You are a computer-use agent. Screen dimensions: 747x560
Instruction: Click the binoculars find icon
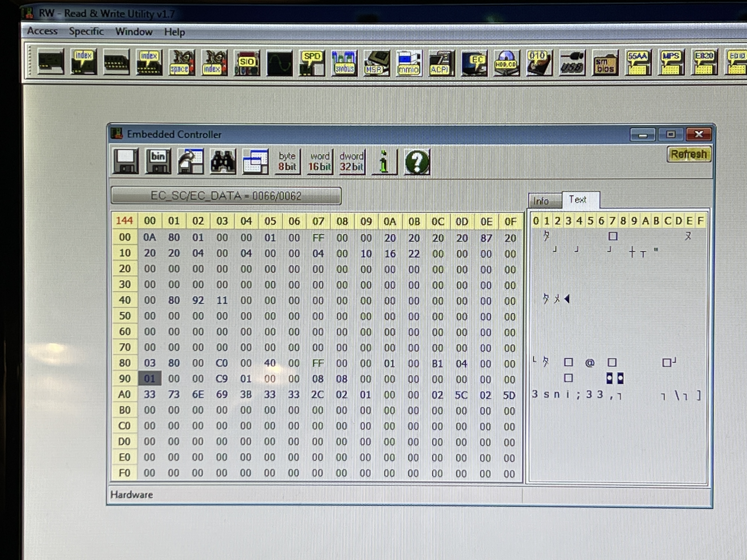222,161
